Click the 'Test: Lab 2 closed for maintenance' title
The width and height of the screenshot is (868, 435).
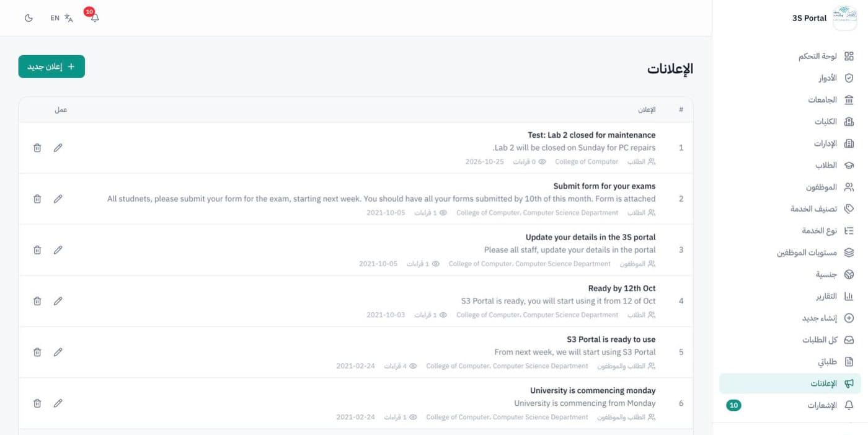(591, 135)
